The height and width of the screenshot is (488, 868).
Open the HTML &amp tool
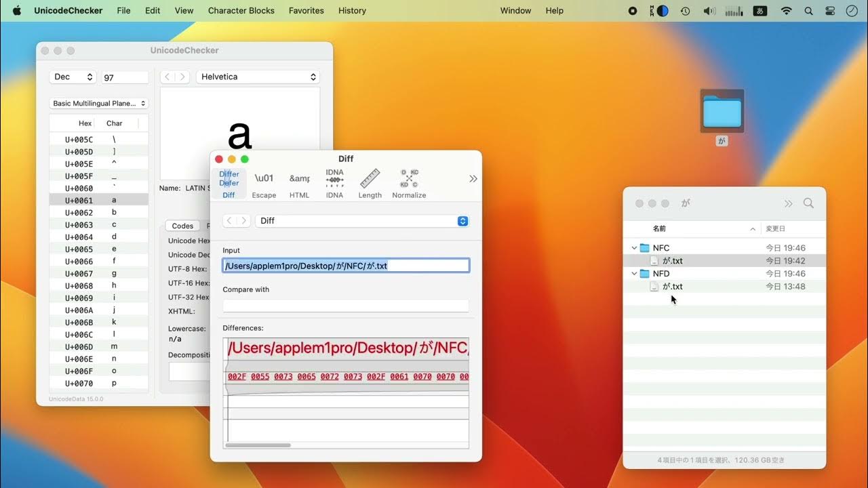coord(299,183)
